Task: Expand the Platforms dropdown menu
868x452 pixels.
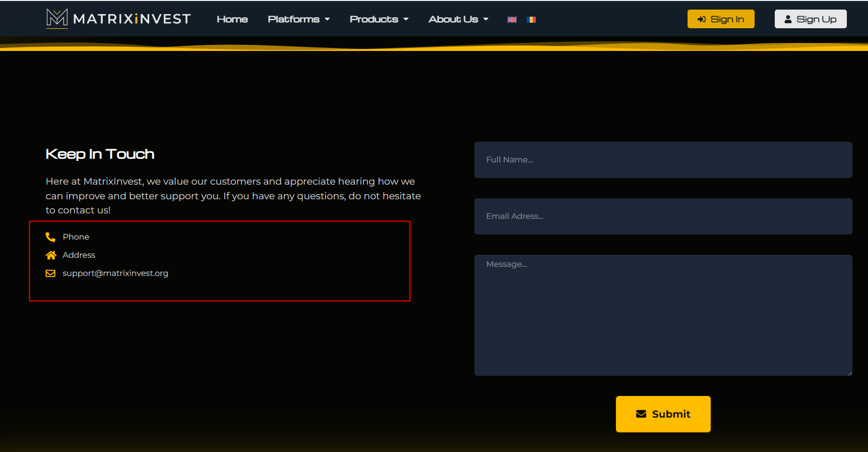Action: click(298, 19)
